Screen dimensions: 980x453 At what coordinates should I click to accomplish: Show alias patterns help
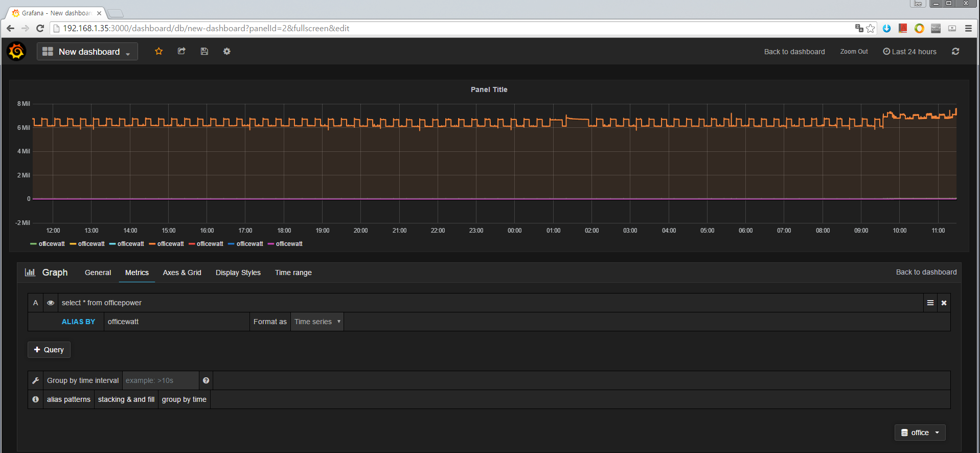(69, 399)
